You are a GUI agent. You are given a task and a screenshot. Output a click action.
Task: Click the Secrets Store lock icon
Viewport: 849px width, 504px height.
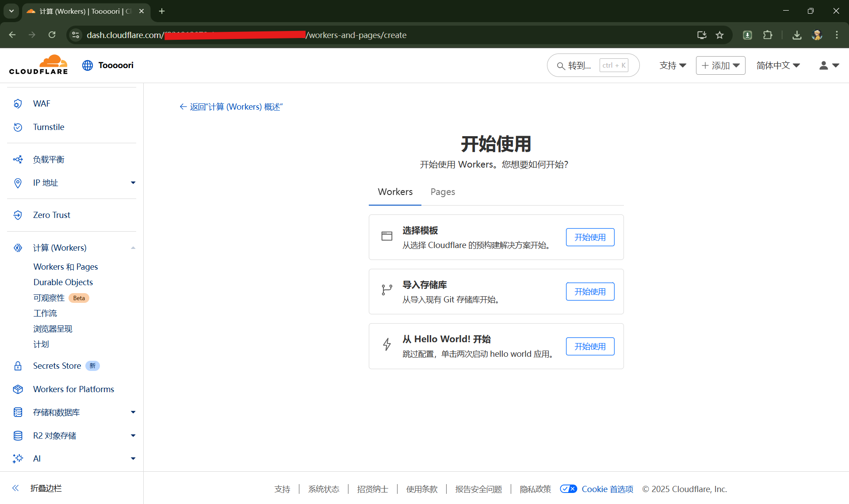click(18, 366)
